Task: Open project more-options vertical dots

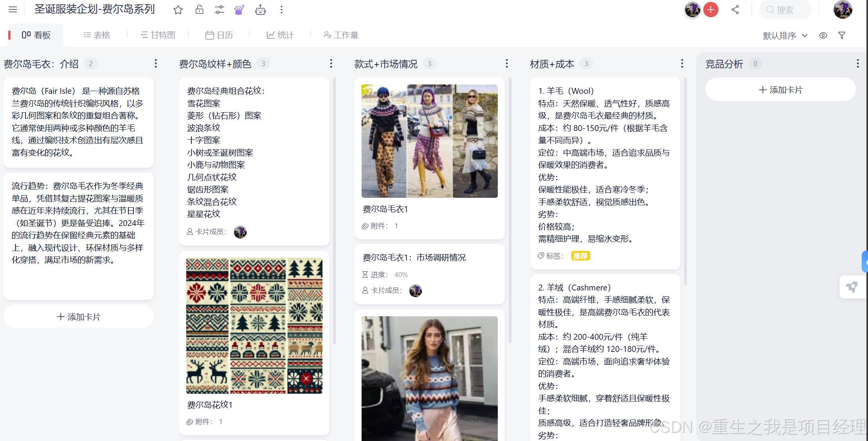Action: pos(281,10)
